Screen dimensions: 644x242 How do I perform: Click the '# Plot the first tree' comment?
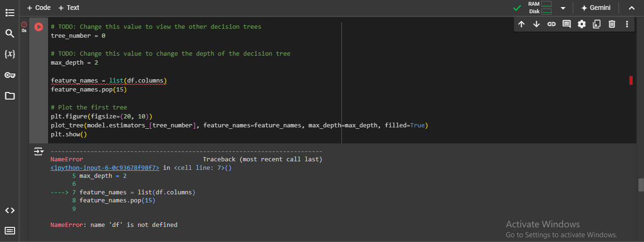(x=89, y=107)
